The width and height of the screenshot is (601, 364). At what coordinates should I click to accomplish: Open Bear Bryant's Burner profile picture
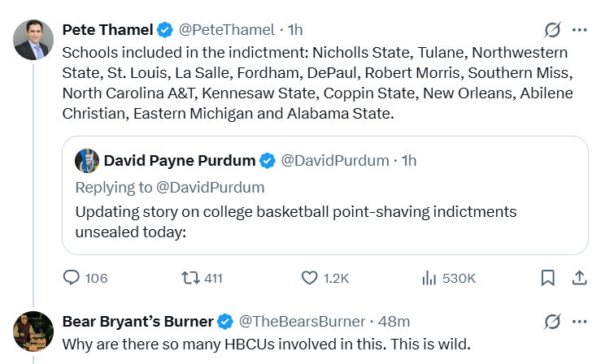click(x=33, y=331)
